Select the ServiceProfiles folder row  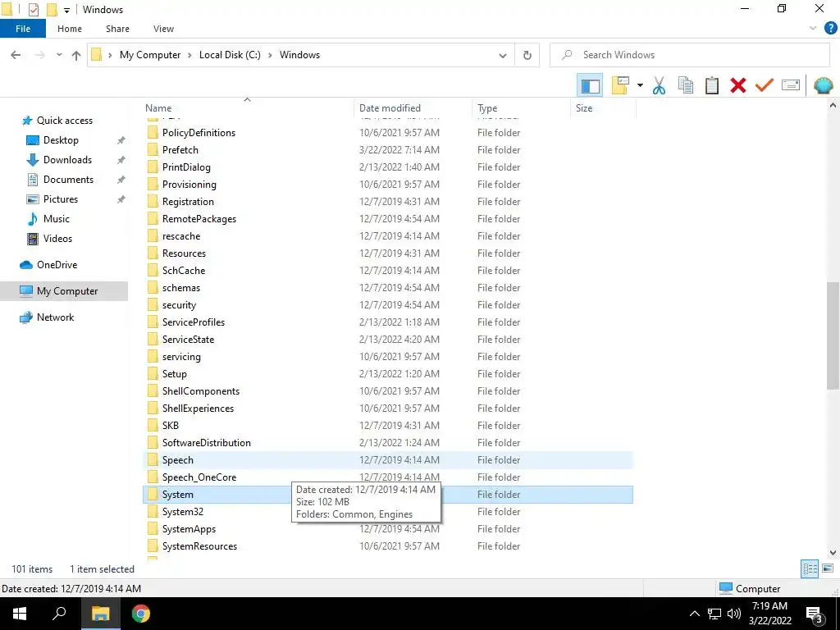[388, 322]
